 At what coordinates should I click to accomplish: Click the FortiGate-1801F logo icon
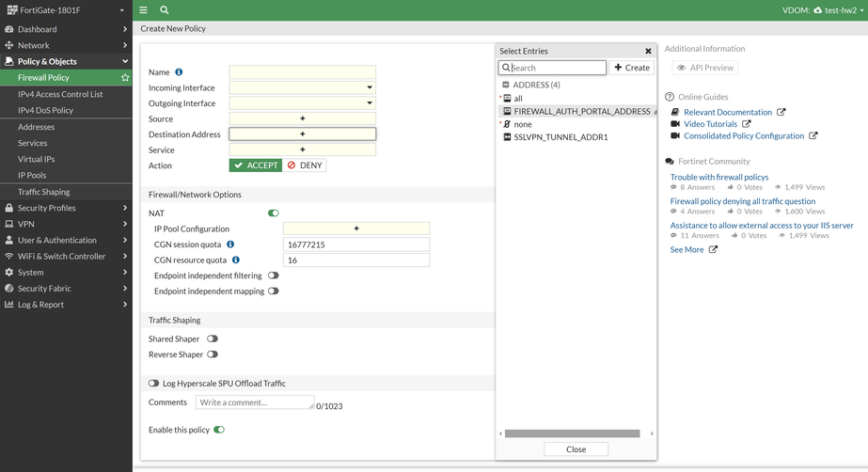pos(12,10)
